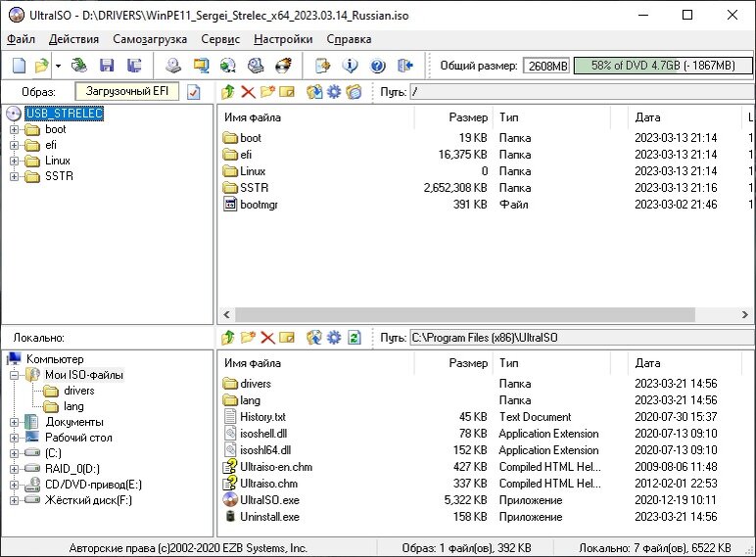The width and height of the screenshot is (756, 557).
Task: Click the Convert disc toolbar icon
Action: [228, 65]
